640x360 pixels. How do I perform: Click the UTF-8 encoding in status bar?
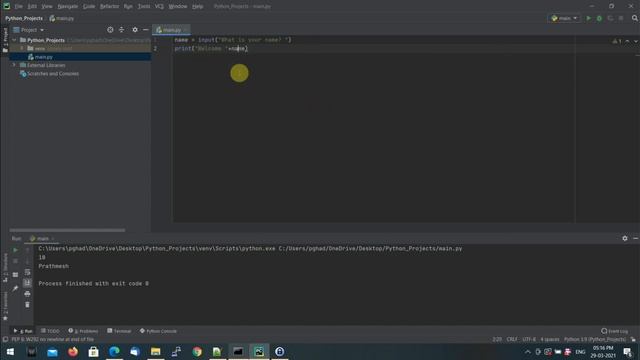(x=529, y=339)
